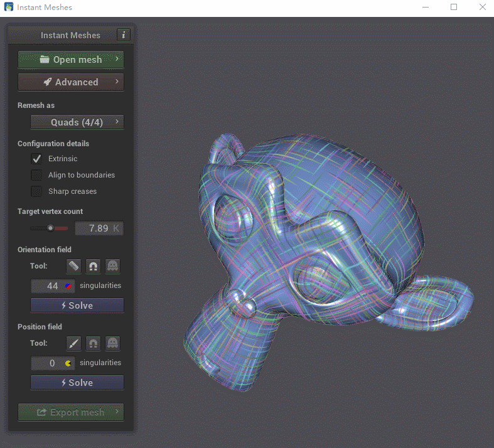Select the orientation field ghost tool
The image size is (494, 448).
coord(112,266)
